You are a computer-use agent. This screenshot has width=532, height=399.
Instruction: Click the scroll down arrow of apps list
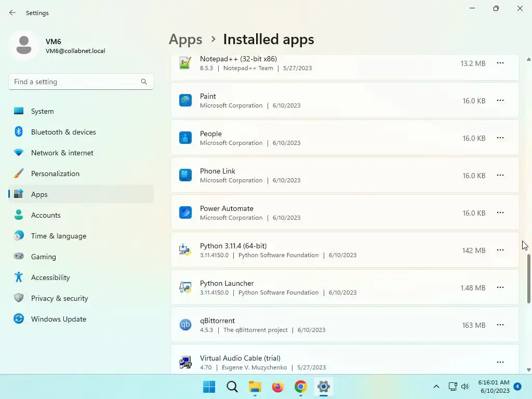point(528,370)
